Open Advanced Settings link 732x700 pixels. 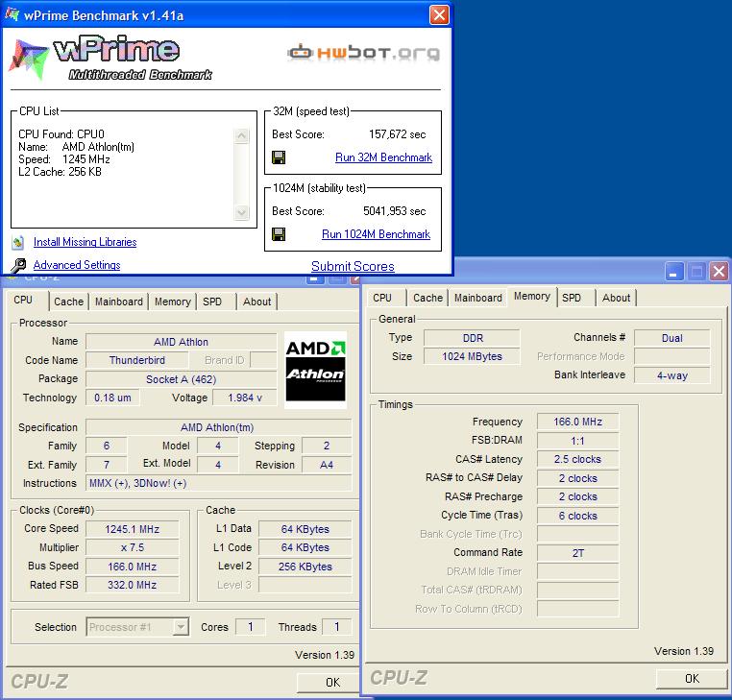(x=77, y=265)
